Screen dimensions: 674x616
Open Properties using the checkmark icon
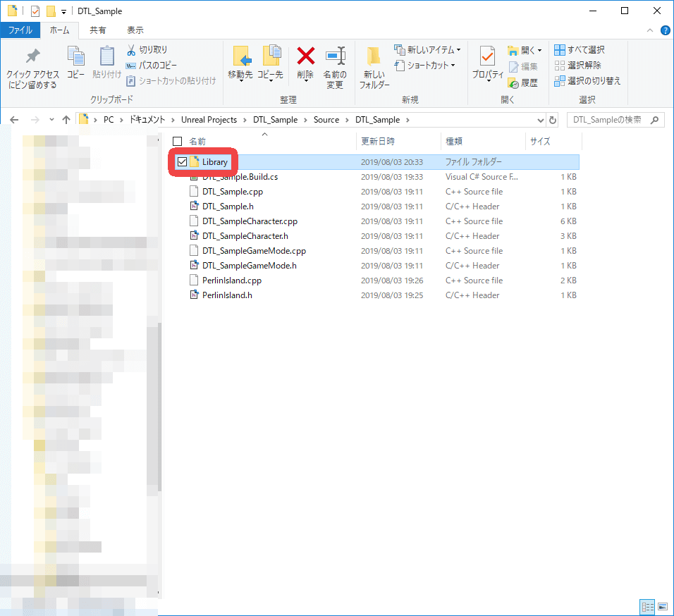(487, 56)
